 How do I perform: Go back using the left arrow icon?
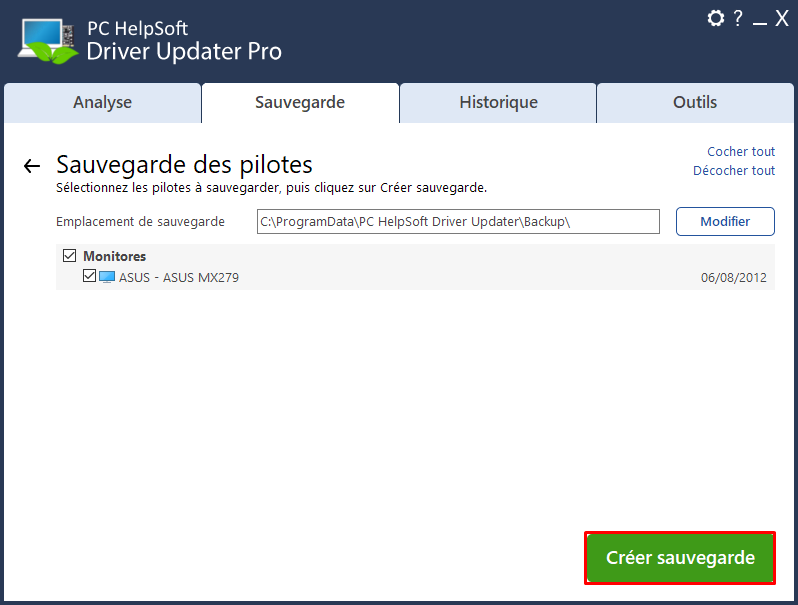coord(32,166)
